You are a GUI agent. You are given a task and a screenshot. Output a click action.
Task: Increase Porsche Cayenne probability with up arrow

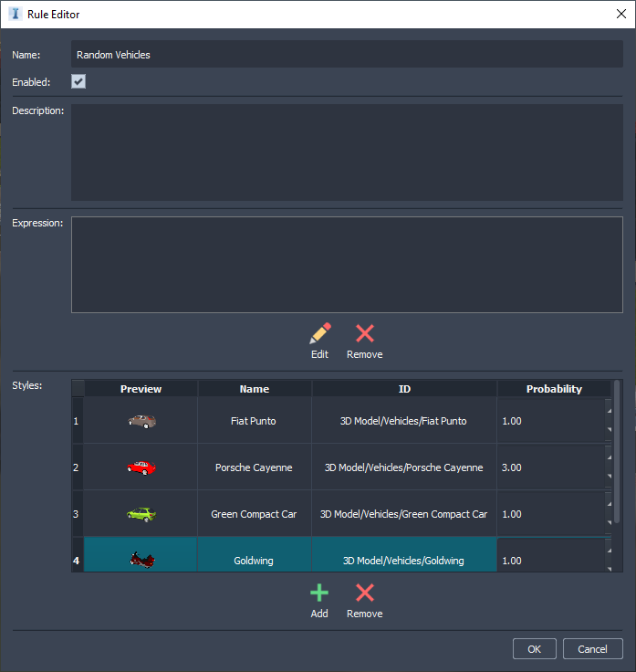(x=609, y=457)
